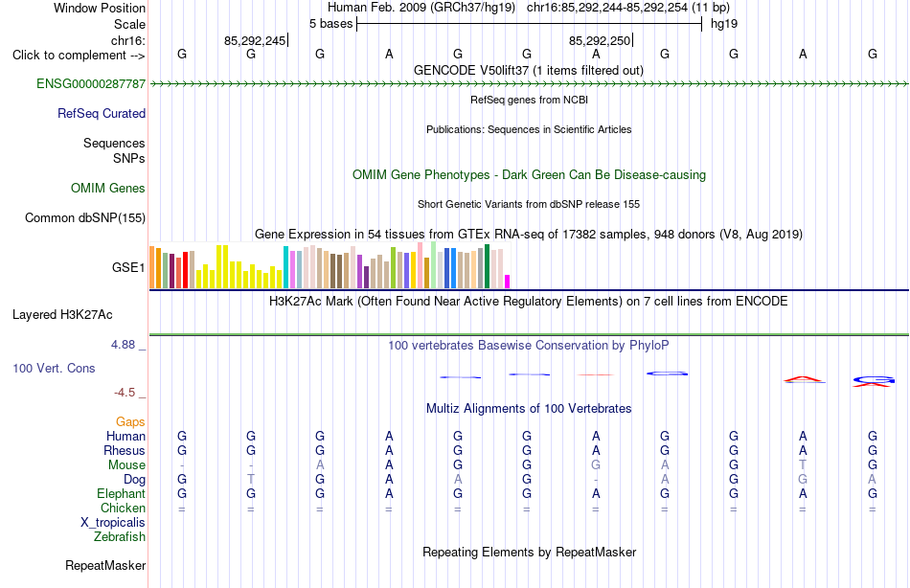Click the Window Position label
910x588 pixels.
click(x=100, y=8)
